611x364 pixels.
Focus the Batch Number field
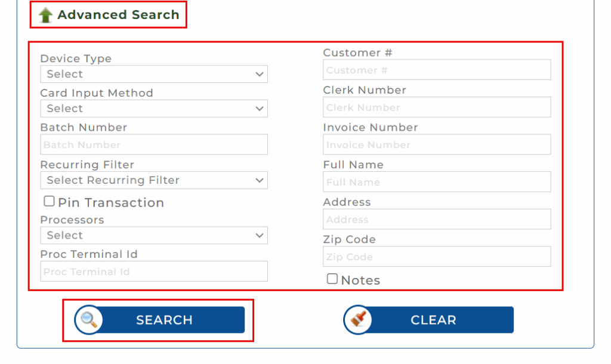(154, 145)
